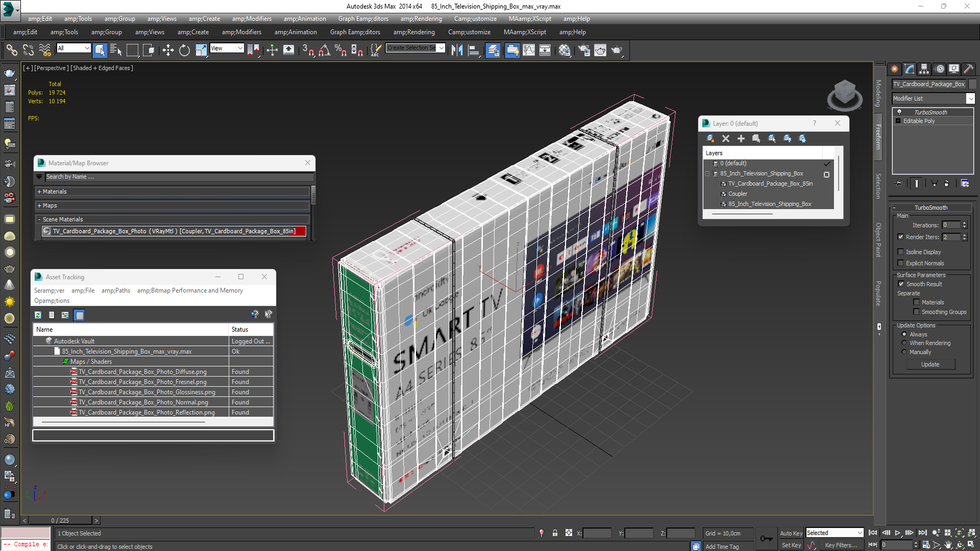Select the Rotate tool in main toolbar
The height and width of the screenshot is (551, 980).
click(184, 50)
